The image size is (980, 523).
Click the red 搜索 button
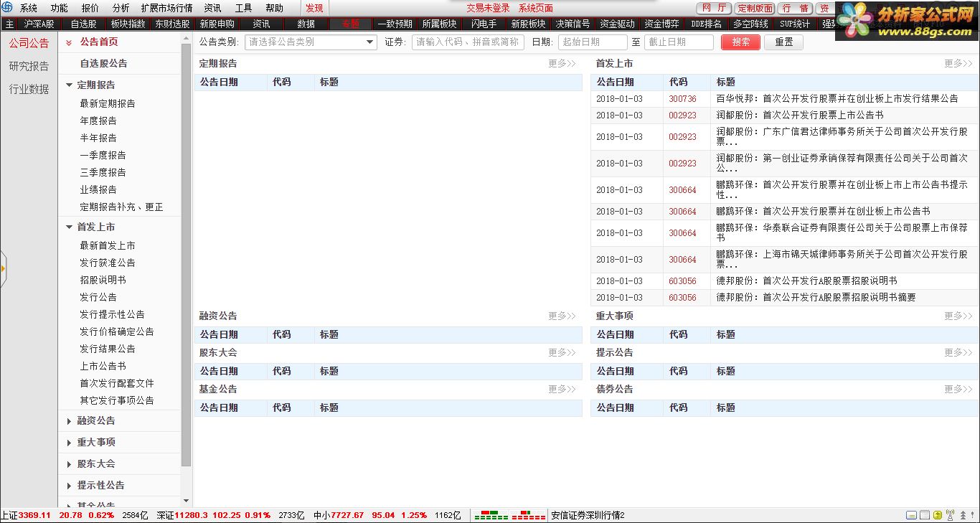click(741, 42)
